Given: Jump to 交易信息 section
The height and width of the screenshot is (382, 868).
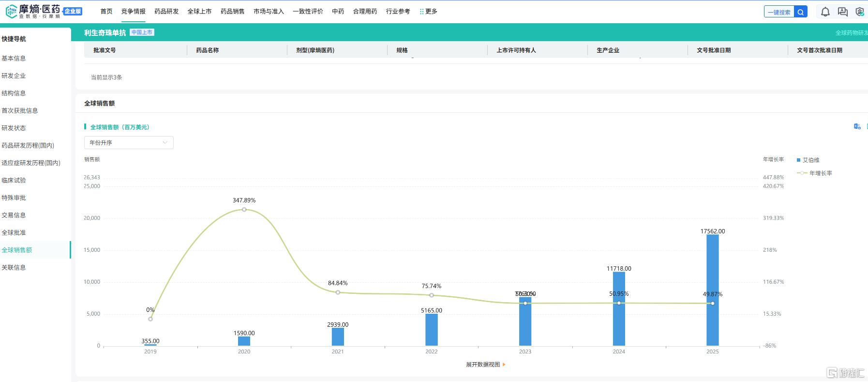Looking at the screenshot, I should pyautogui.click(x=14, y=215).
